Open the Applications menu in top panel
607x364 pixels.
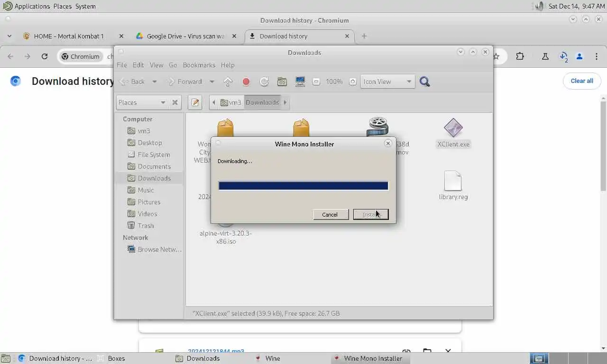point(32,6)
